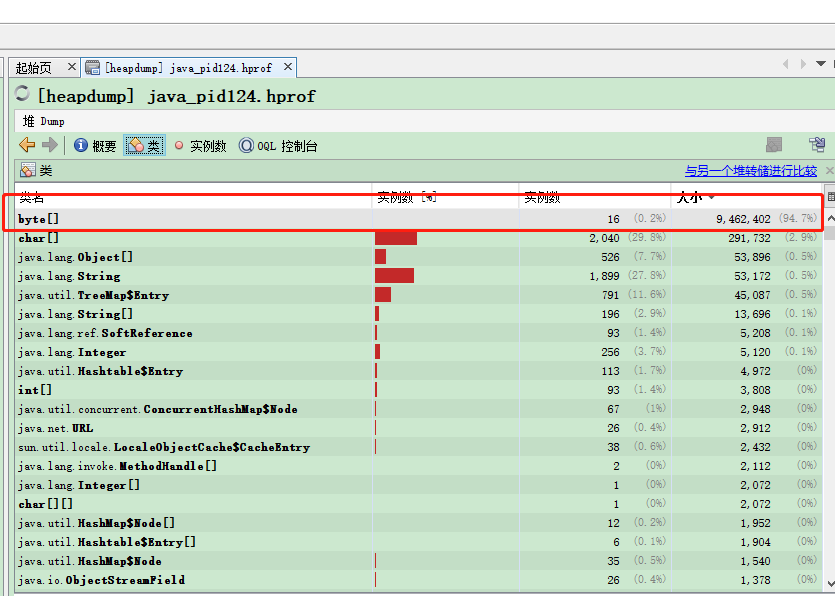
Task: Select the java.util.TreeMap$Entry row
Action: 419,295
